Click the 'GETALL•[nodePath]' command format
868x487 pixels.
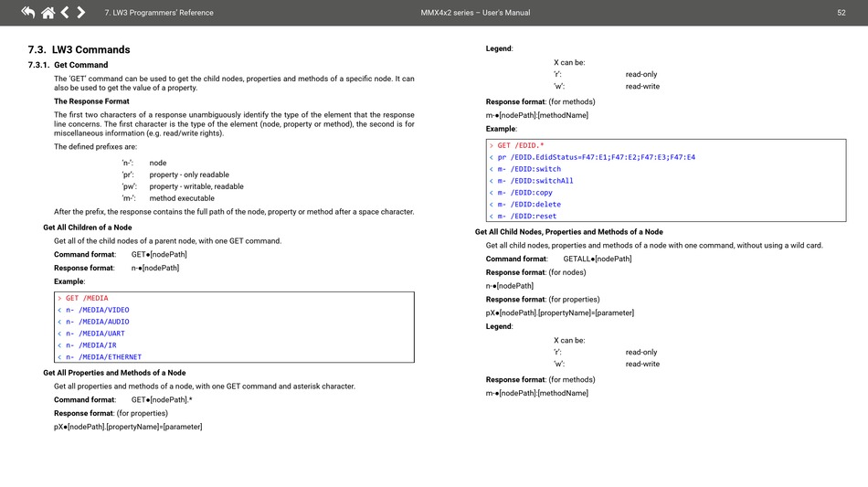(598, 259)
